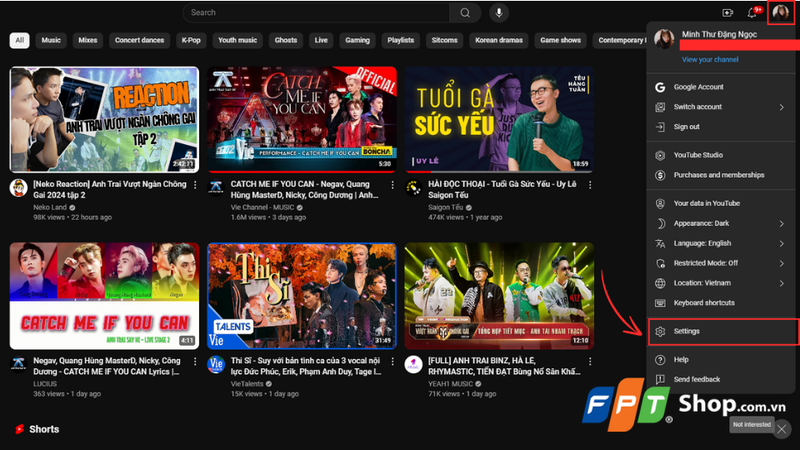Expand Appearance: Dark submenu
Image resolution: width=800 pixels, height=450 pixels.
tap(782, 223)
